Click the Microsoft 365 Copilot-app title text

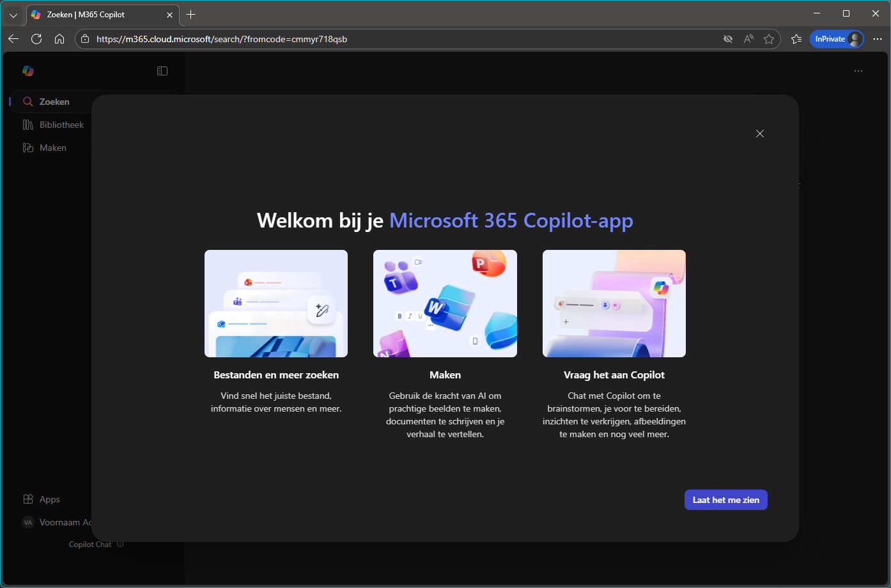pyautogui.click(x=511, y=220)
